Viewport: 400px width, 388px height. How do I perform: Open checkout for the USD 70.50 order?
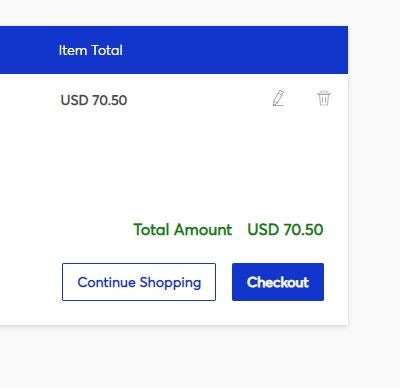coord(278,282)
